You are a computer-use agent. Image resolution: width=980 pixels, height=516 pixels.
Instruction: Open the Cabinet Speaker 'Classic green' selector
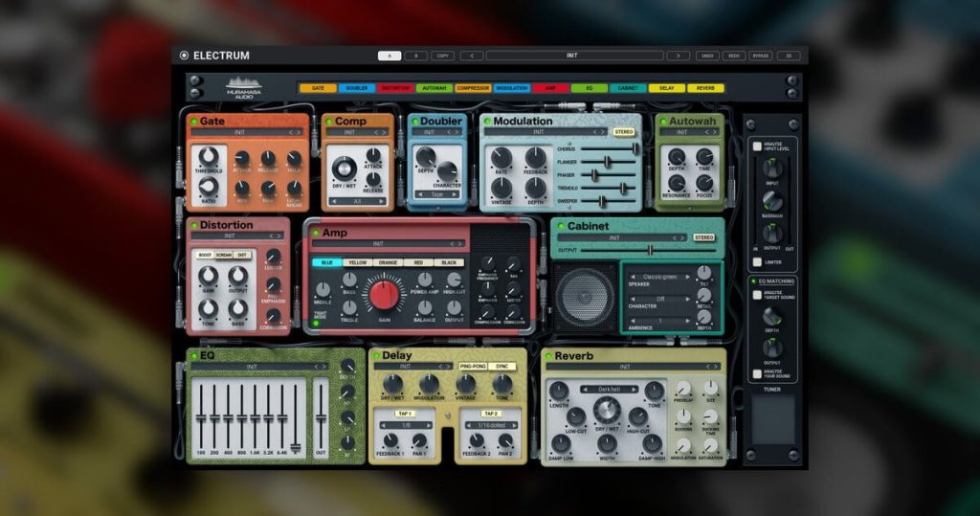click(659, 277)
